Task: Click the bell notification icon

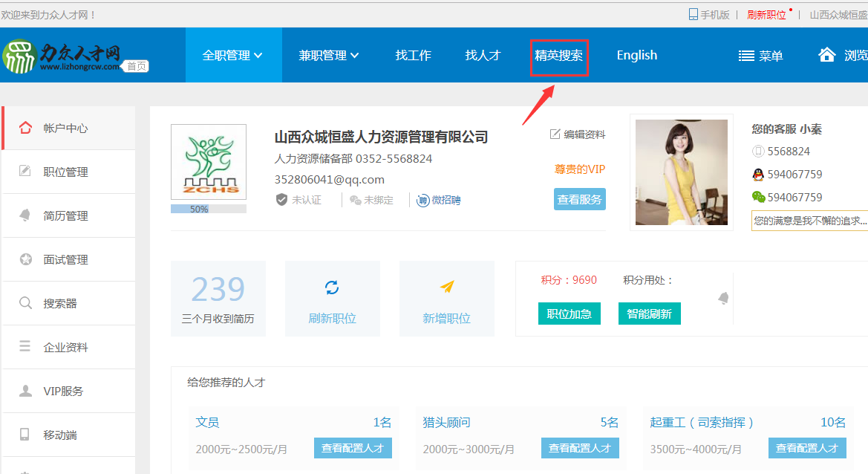Action: 723,298
